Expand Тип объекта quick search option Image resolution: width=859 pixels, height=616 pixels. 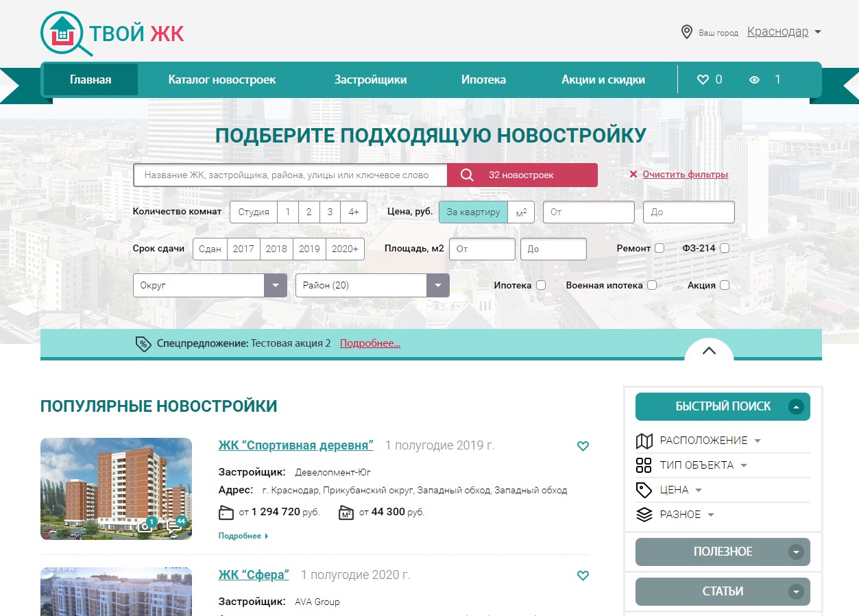click(x=703, y=465)
